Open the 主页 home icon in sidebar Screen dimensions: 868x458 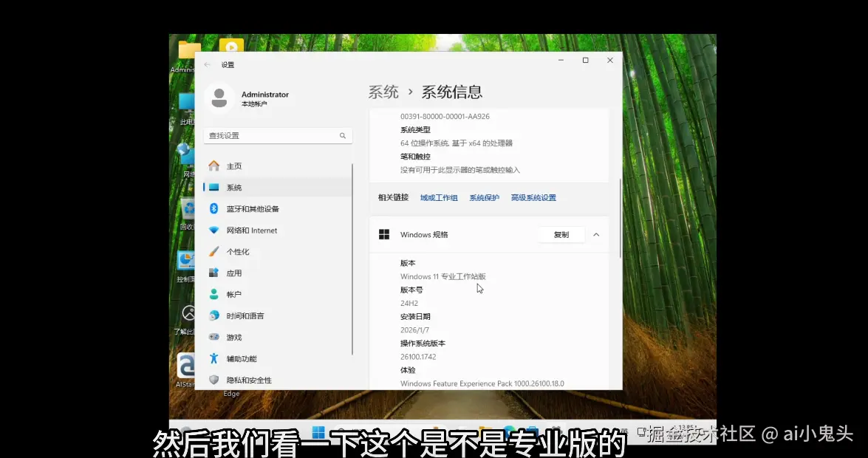[213, 165]
